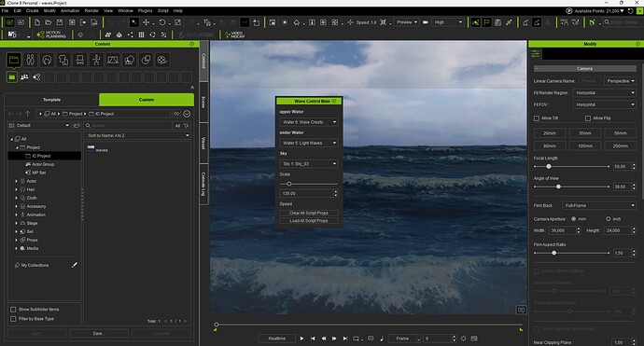Image resolution: width=644 pixels, height=346 pixels.
Task: Open the Cloth content category icon
Action: click(63, 60)
